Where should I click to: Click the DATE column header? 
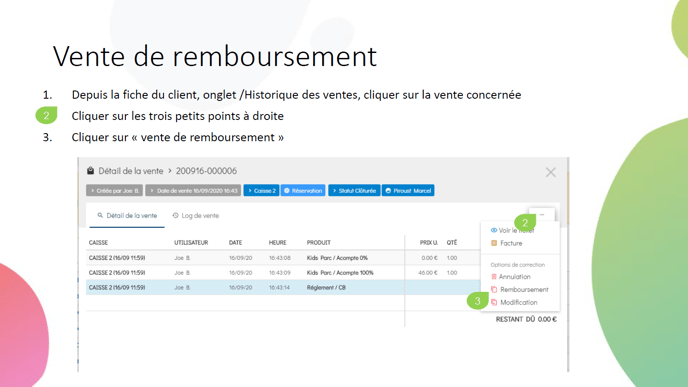(235, 243)
